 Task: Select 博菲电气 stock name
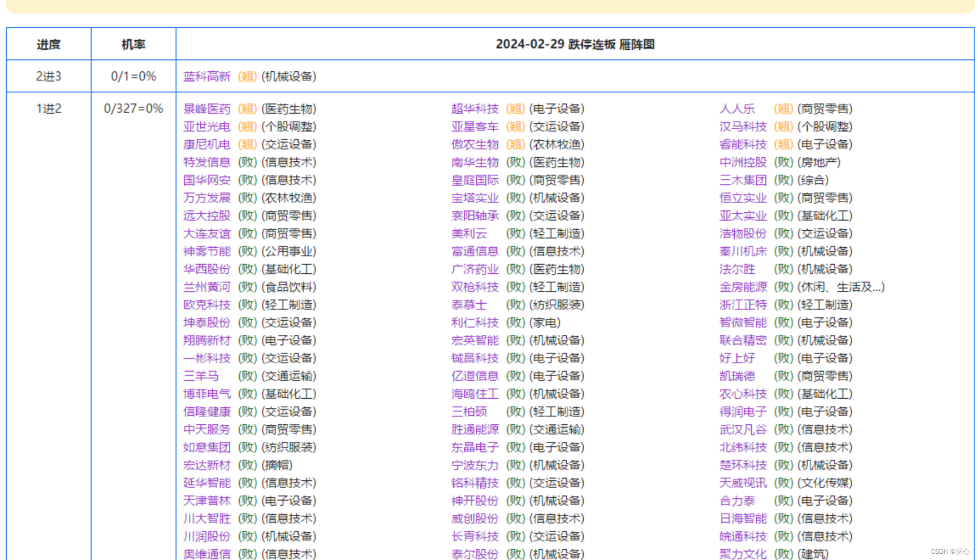tap(207, 394)
